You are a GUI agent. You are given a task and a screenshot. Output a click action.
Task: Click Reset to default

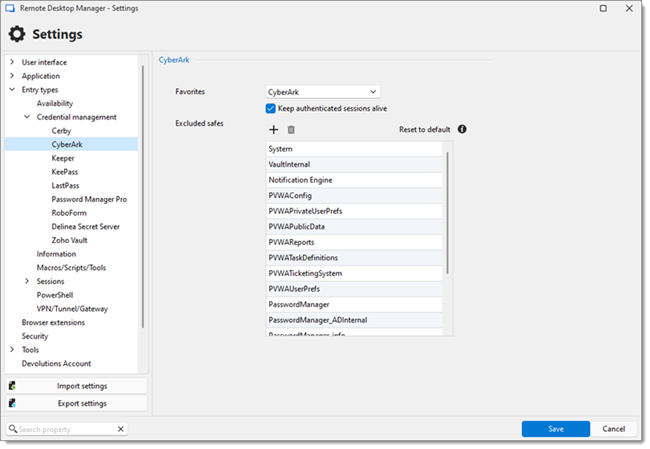click(x=424, y=129)
